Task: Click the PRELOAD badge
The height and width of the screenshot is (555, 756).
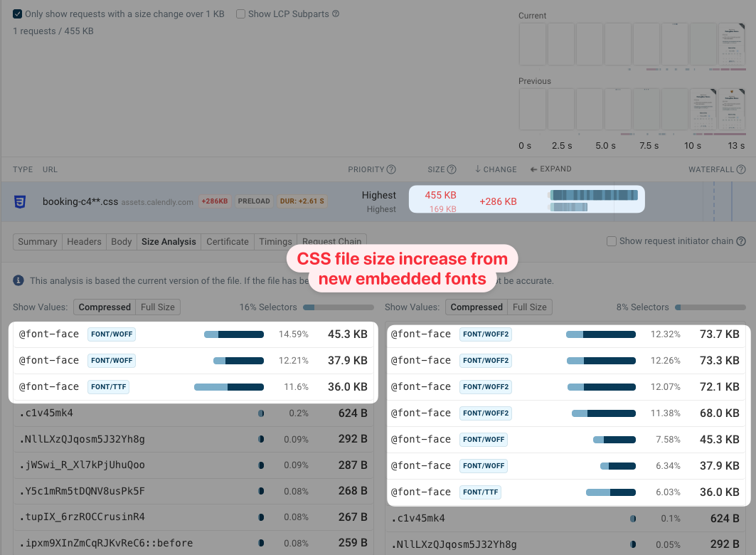Action: (x=254, y=201)
